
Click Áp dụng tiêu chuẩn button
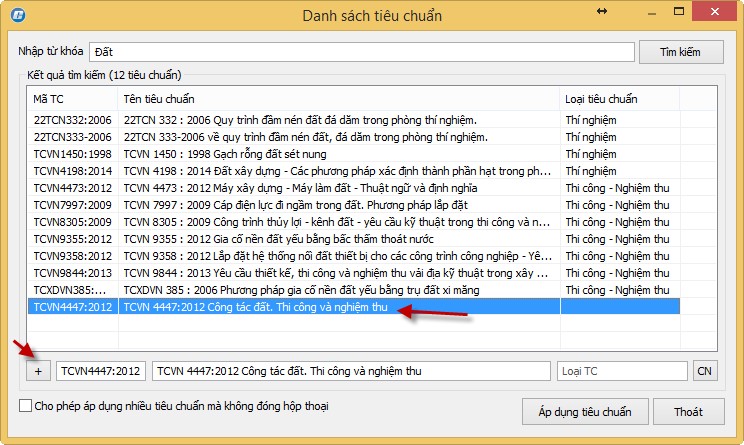tap(584, 412)
